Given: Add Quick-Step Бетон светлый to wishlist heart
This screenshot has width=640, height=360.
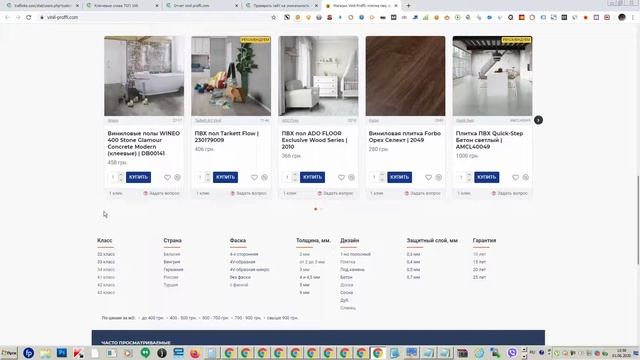Looking at the screenshot, I should point(516,177).
